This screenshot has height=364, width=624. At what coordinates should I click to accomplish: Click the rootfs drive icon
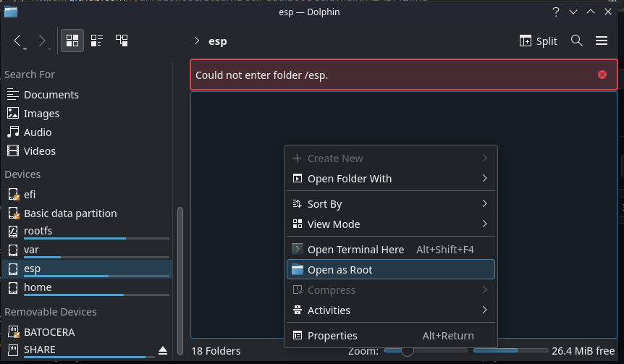click(x=13, y=231)
